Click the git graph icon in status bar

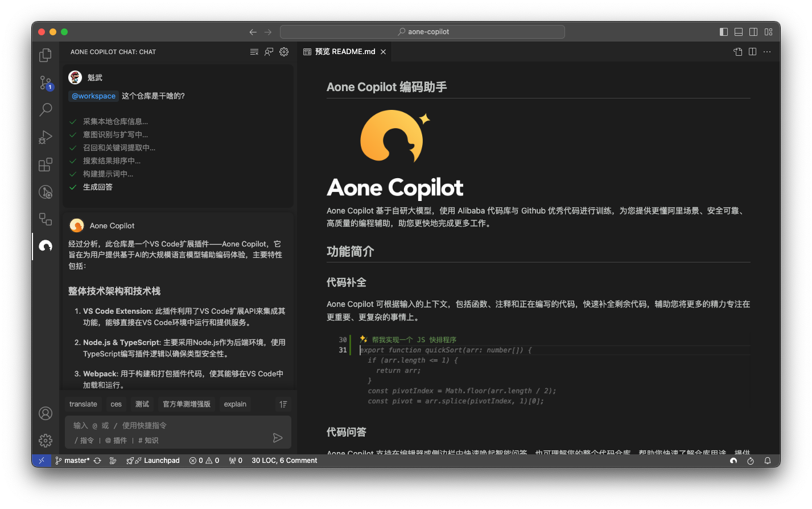[113, 461]
